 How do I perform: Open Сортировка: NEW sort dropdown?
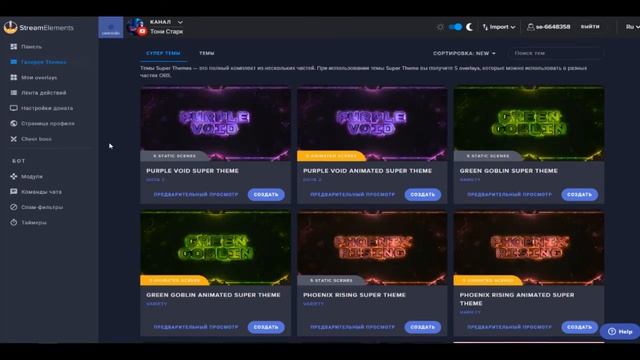coord(464,53)
